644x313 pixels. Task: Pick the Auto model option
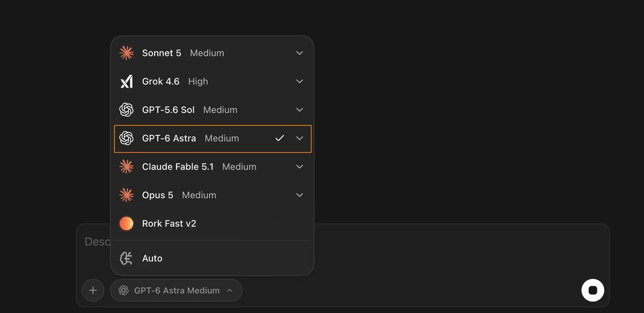(x=213, y=258)
